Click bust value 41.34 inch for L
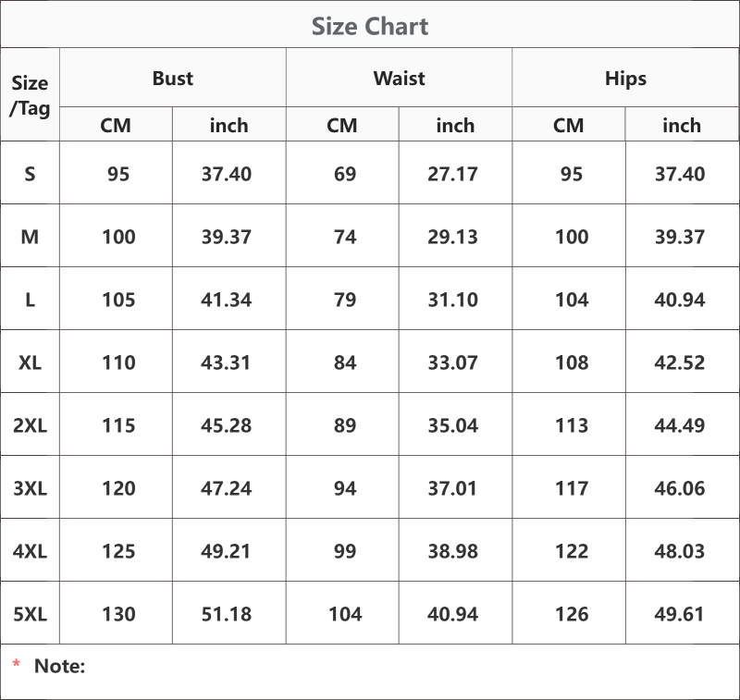The width and height of the screenshot is (740, 700). pyautogui.click(x=227, y=300)
